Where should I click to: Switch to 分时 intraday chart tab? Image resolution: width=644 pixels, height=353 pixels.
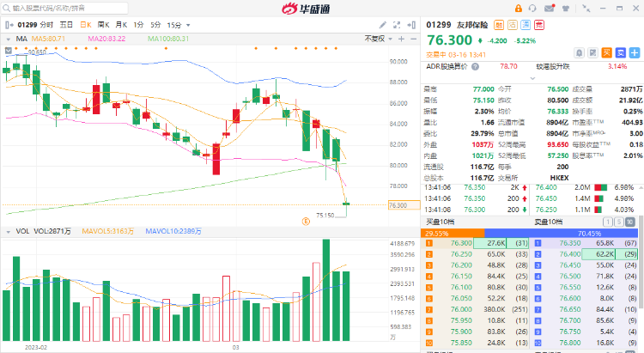(47, 25)
